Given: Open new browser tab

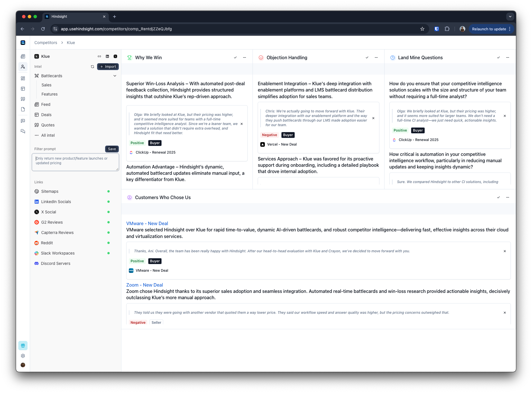Looking at the screenshot, I should click(x=115, y=17).
